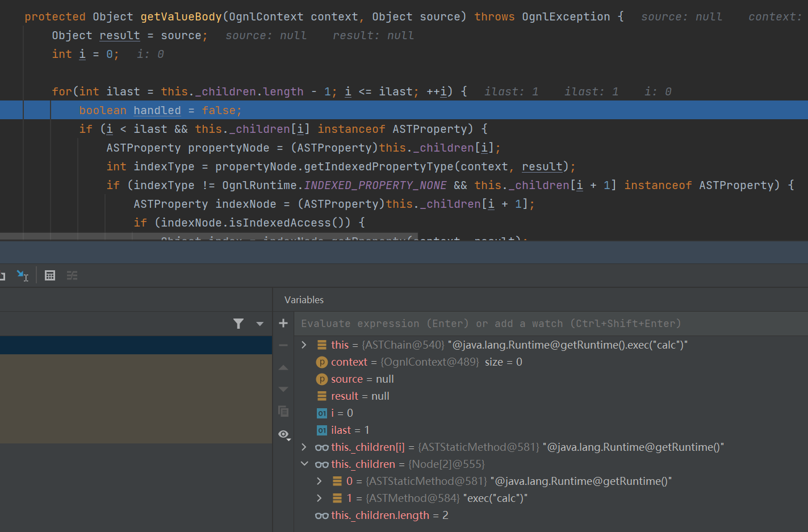Click the 'ASTProperty propertyNode' declaration line
Image resolution: width=808 pixels, height=532 pixels.
(304, 148)
